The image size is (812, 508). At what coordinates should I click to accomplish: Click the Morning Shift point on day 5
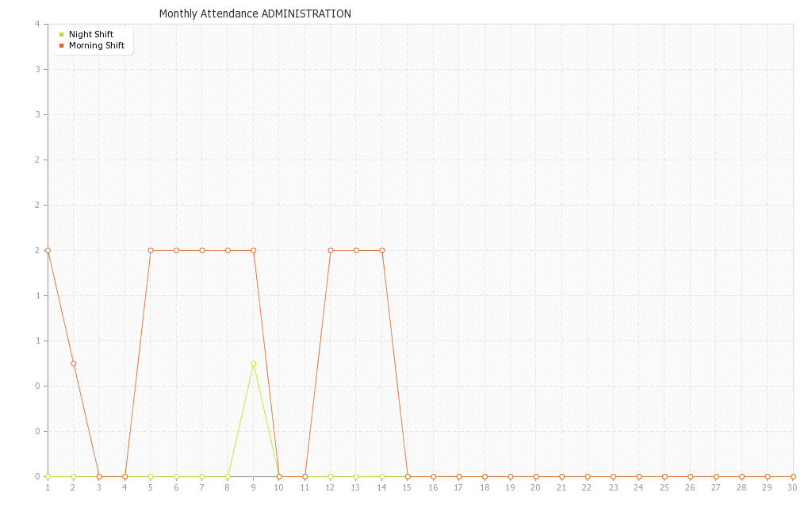tap(151, 250)
